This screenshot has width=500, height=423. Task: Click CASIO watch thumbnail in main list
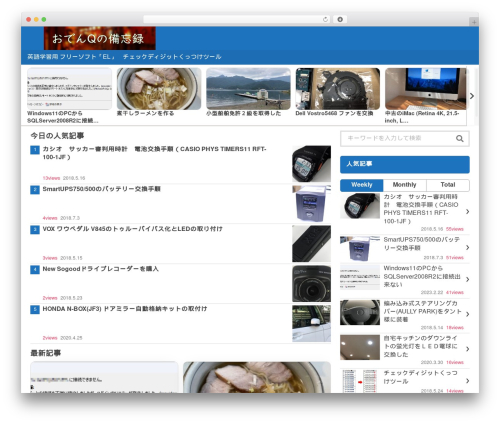point(312,164)
